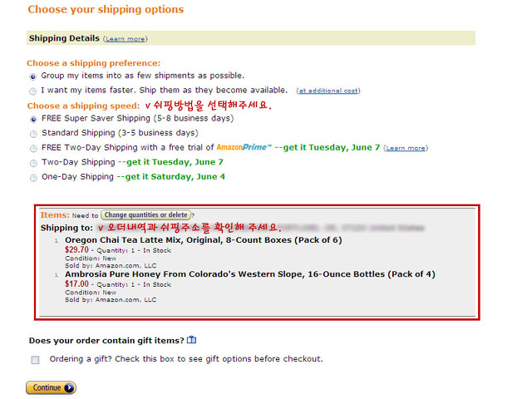This screenshot has height=399, width=532.
Task: Click the AmazonPrime logo text
Action: tap(244, 147)
